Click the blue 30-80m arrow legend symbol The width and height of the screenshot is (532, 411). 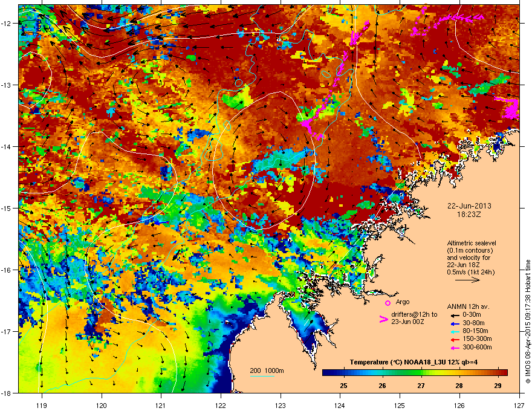(455, 323)
